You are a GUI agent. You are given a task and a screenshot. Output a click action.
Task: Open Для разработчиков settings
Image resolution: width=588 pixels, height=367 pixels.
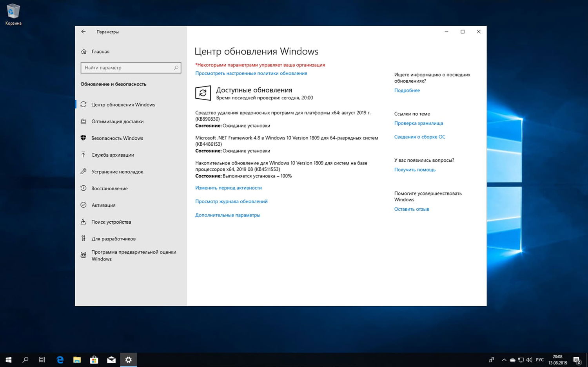pyautogui.click(x=113, y=239)
